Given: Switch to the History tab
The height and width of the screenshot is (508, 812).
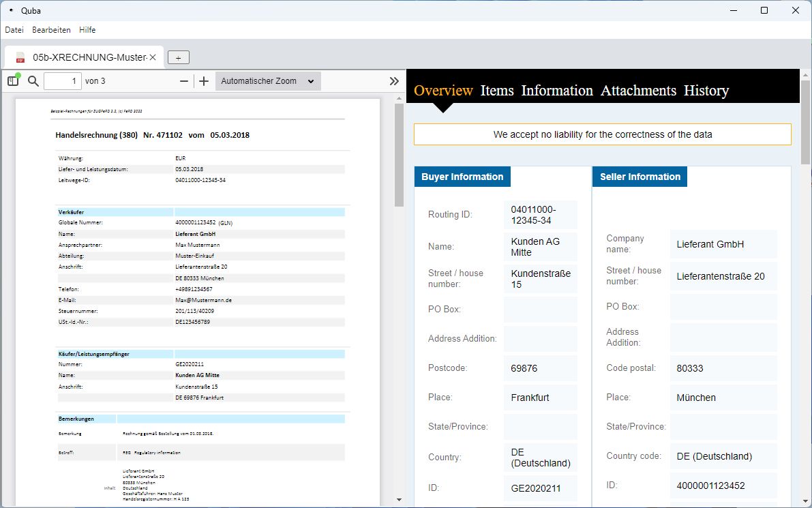Looking at the screenshot, I should click(x=706, y=91).
